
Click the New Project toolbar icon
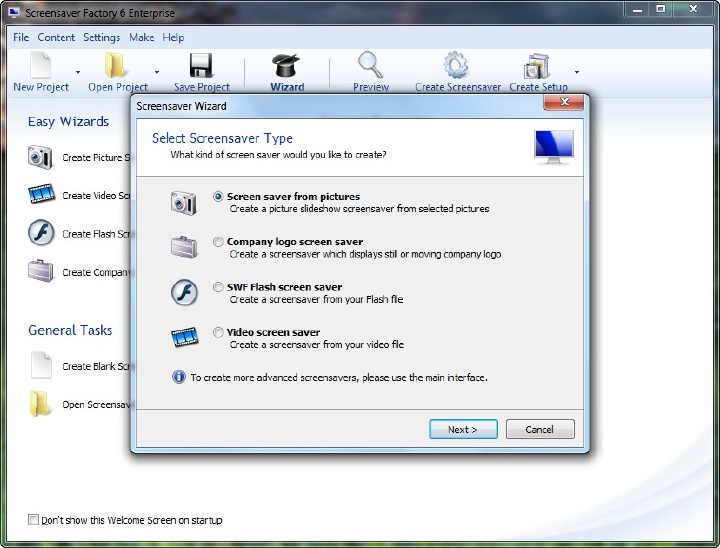click(40, 66)
